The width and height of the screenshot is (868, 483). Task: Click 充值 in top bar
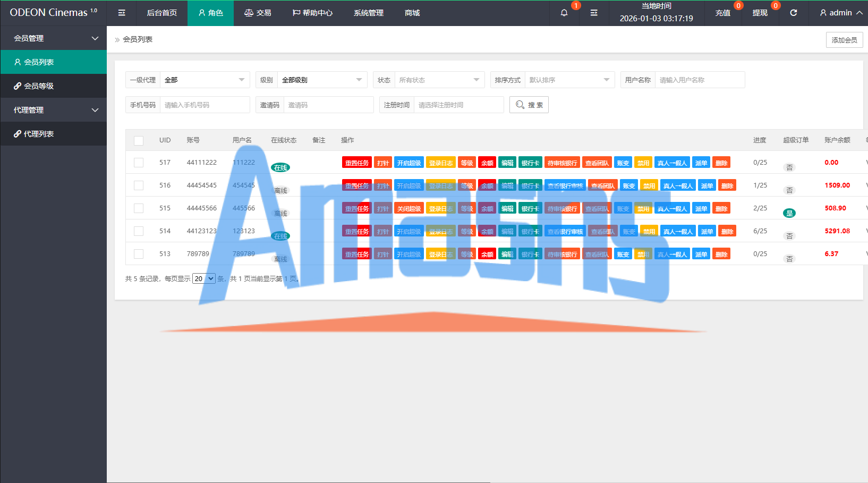(723, 13)
